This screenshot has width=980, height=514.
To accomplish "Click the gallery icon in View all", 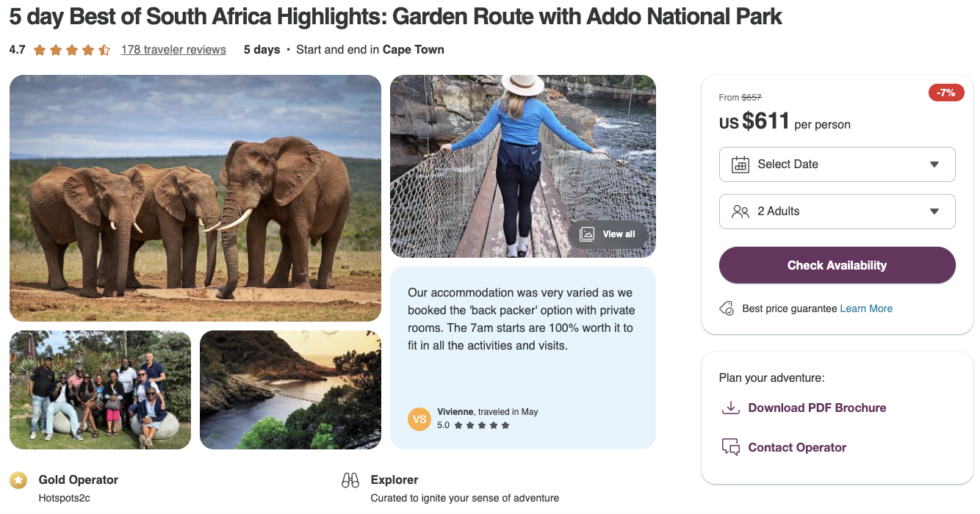I will tap(587, 234).
